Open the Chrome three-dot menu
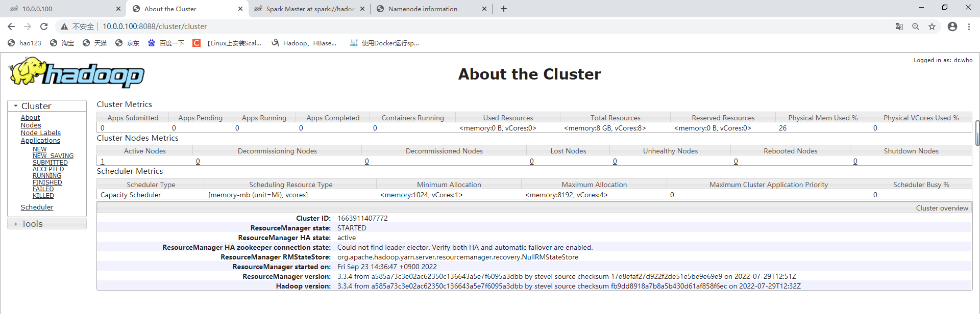Screen dimensions: 980x314 coord(969,27)
